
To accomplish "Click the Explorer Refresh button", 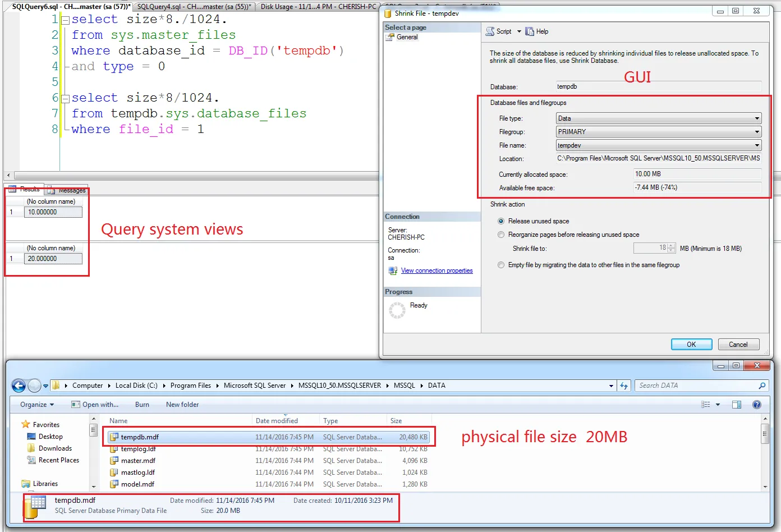I will [623, 386].
